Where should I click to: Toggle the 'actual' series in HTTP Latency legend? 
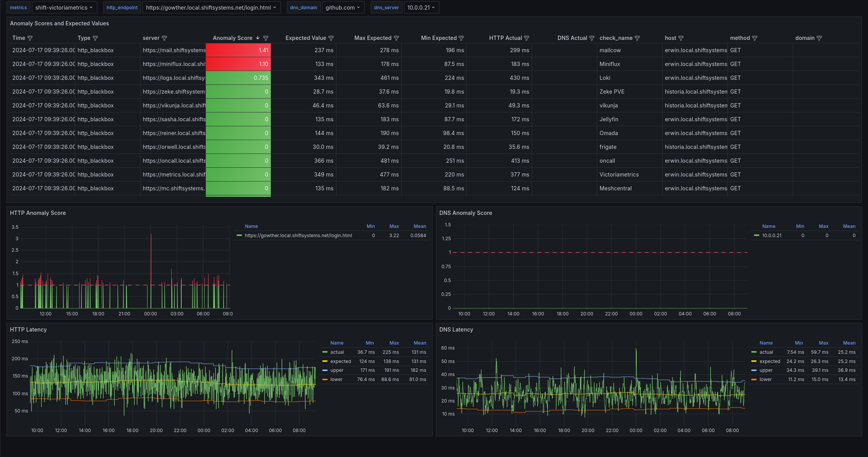click(337, 352)
